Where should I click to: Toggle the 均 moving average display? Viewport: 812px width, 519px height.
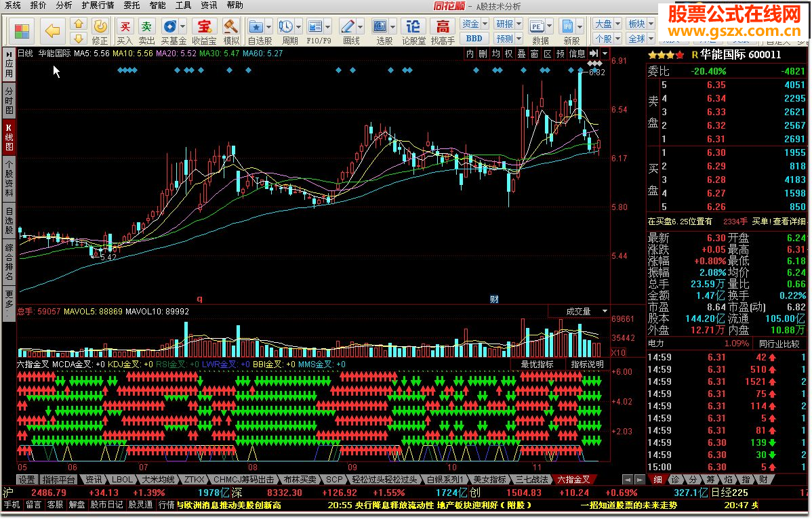pyautogui.click(x=495, y=54)
